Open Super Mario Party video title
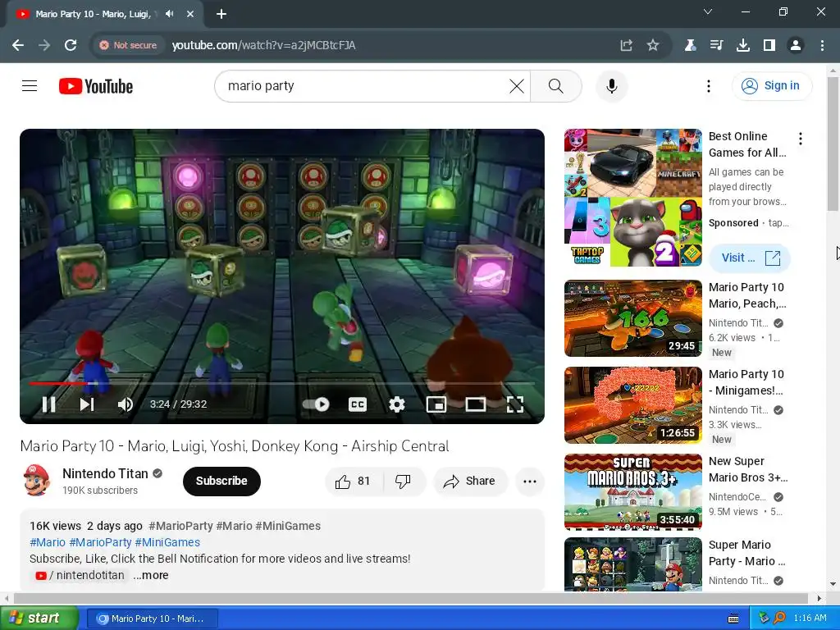This screenshot has height=630, width=840. (746, 553)
